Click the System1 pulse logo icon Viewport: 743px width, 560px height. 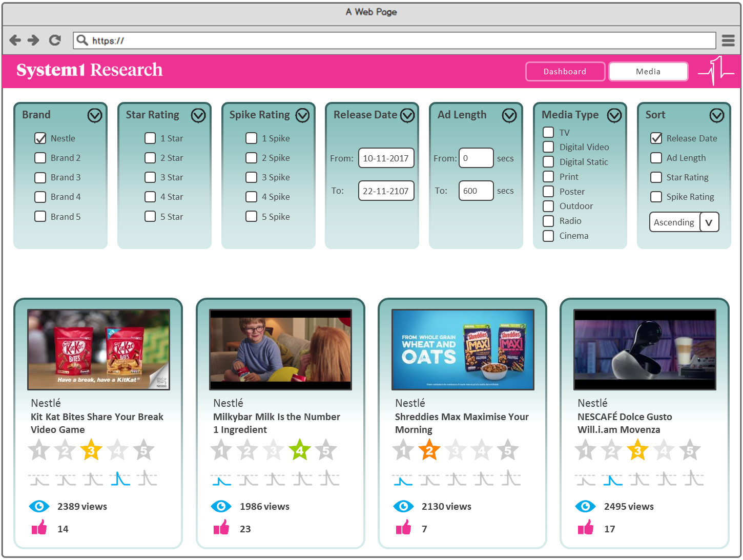[x=715, y=71]
